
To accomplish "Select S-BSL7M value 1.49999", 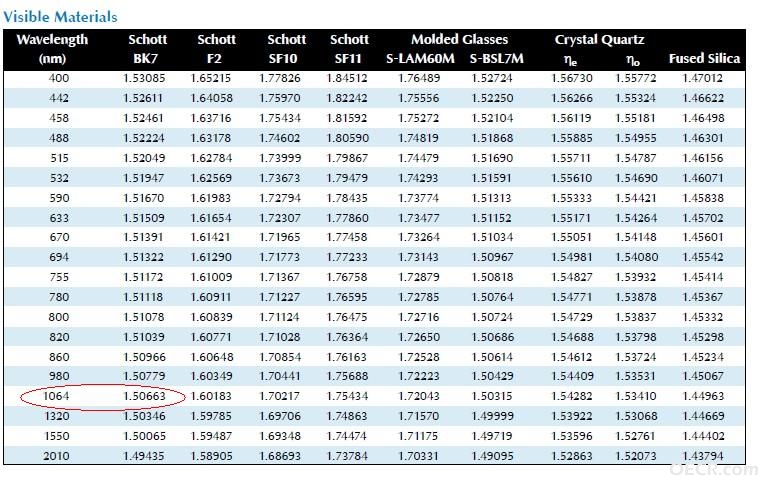I will (x=492, y=416).
